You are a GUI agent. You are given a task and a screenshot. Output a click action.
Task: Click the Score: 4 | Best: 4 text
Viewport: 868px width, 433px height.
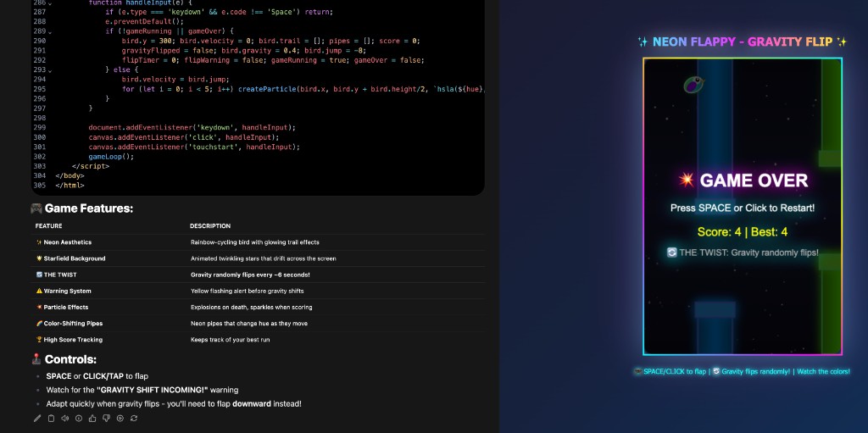(x=743, y=231)
